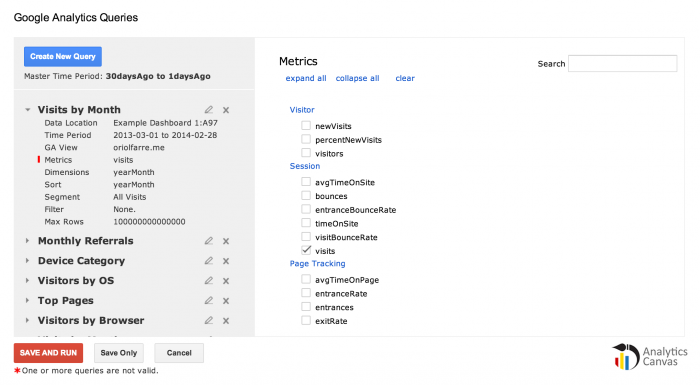Tick the entranceRate metric
The height and width of the screenshot is (385, 700).
click(306, 293)
